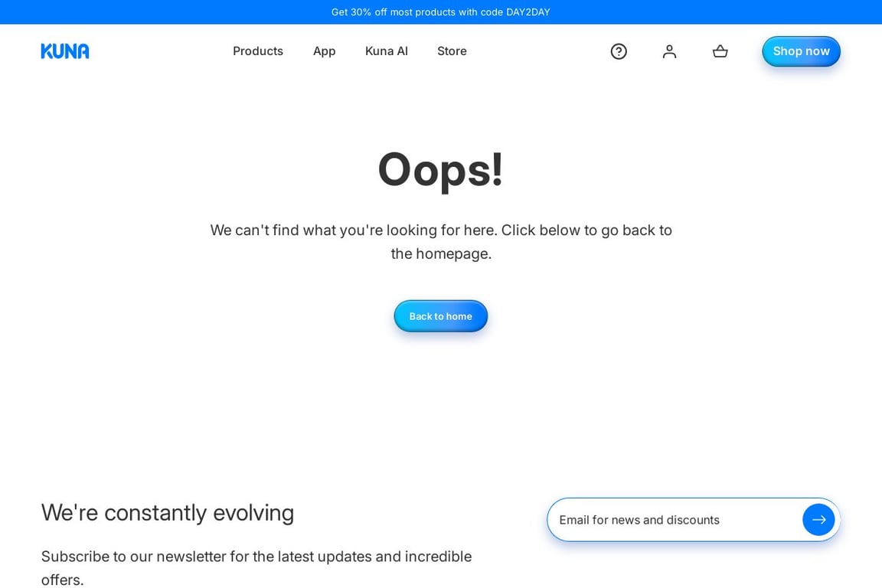
Task: Click the "We're constantly evolving" heading
Action: click(x=168, y=513)
